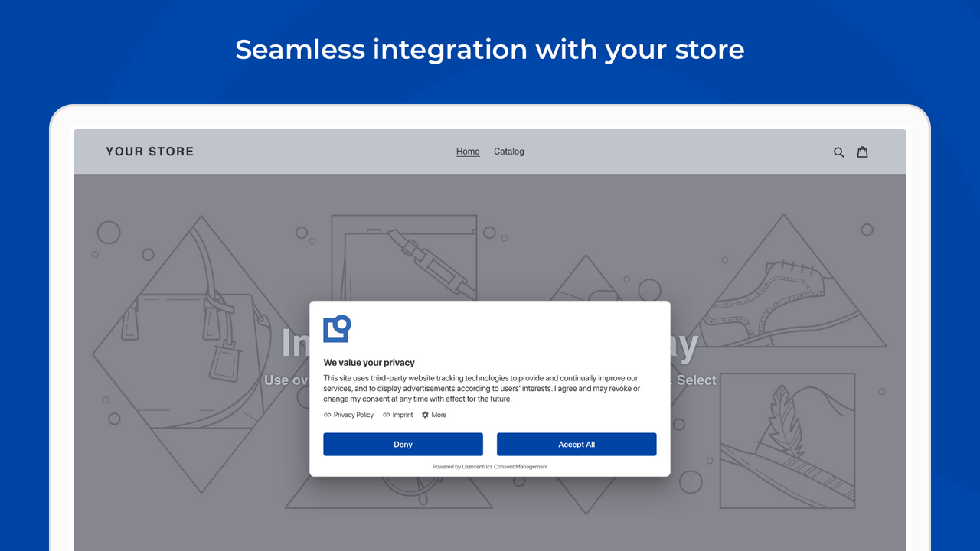Show More consent settings

pyautogui.click(x=439, y=415)
